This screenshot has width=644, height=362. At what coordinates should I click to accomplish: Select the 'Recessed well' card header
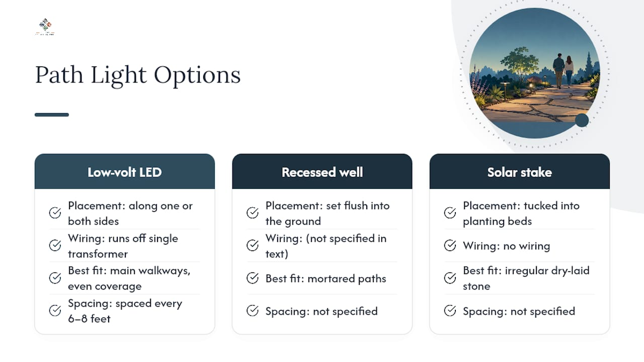[322, 171]
